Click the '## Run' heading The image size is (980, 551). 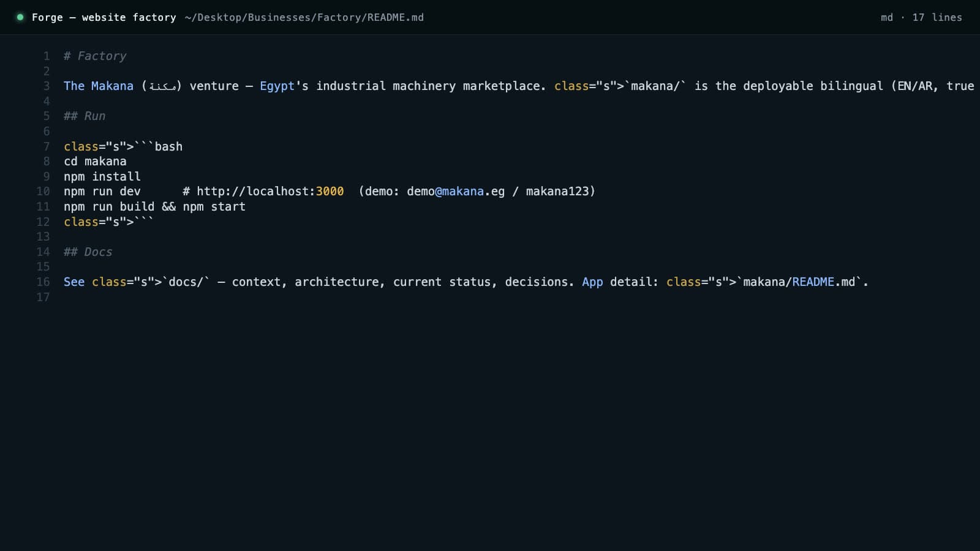tap(85, 116)
